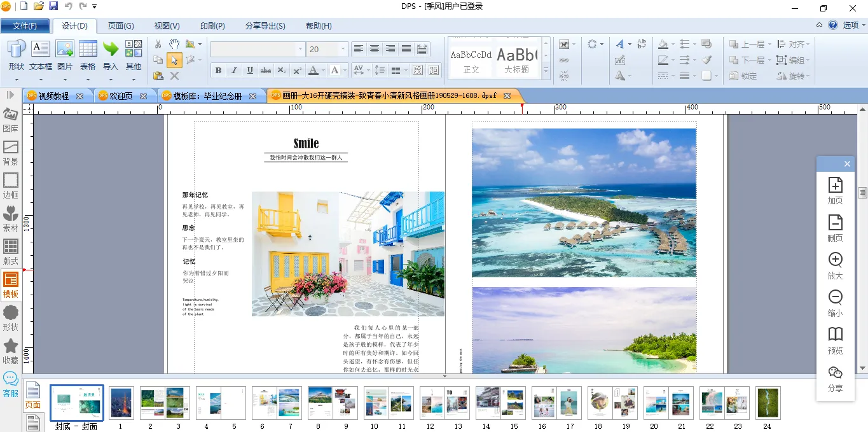Click the 锁定 lock button
The image size is (868, 432).
(743, 76)
